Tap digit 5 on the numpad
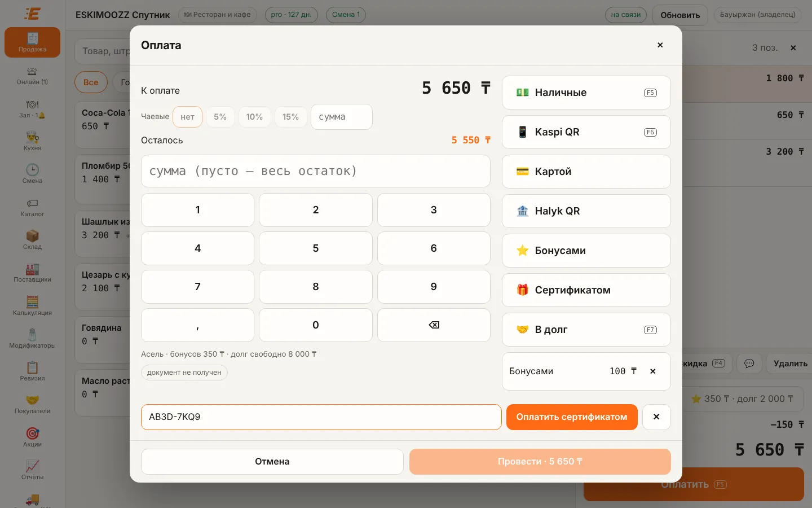Viewport: 812px width, 508px height. point(315,248)
